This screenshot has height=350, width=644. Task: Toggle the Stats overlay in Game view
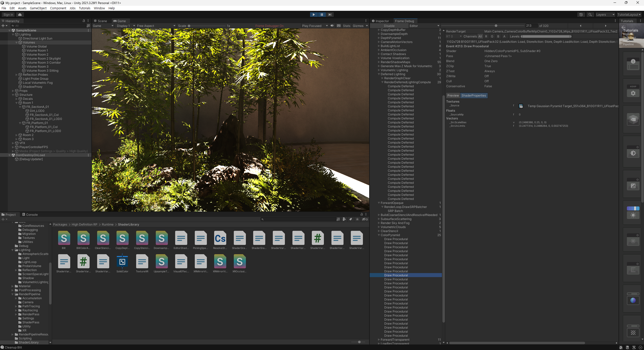[346, 26]
